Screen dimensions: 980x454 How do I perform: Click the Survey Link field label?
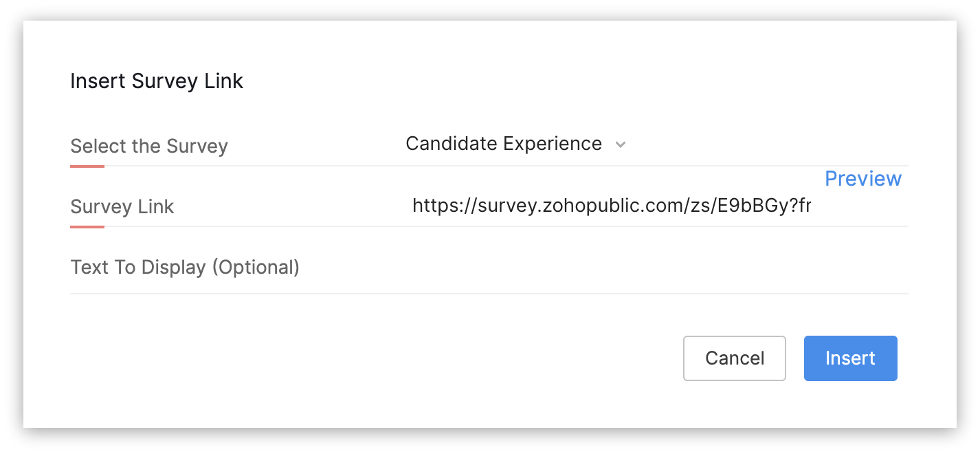click(122, 206)
